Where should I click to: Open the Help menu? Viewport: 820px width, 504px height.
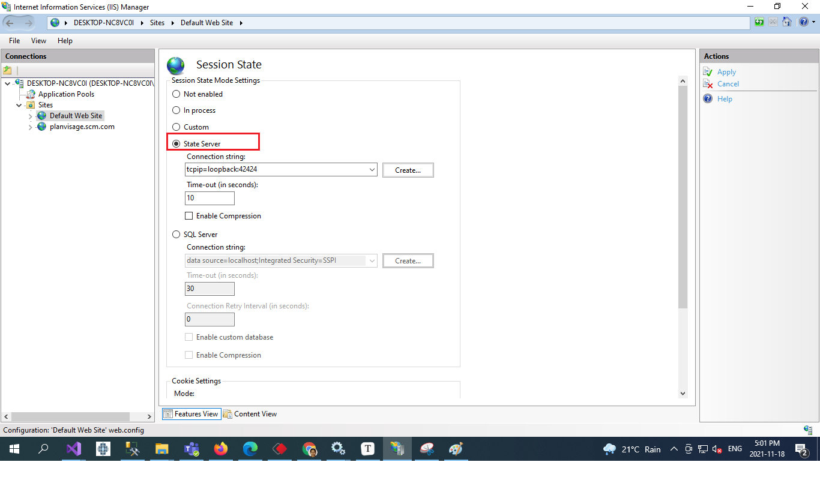[65, 41]
